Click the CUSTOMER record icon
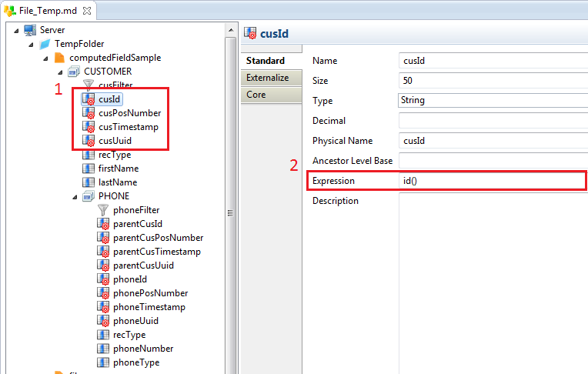The height and width of the screenshot is (374, 588). point(74,72)
